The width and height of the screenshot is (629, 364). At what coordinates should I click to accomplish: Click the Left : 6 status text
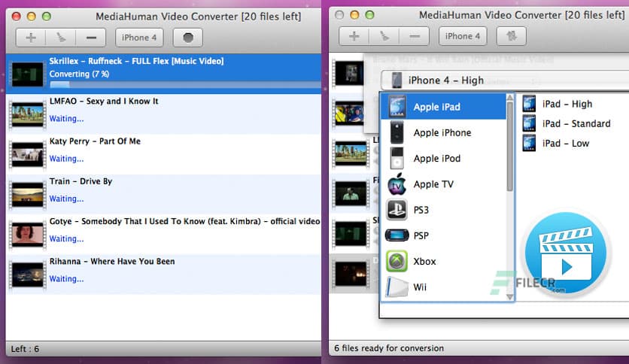coord(25,349)
